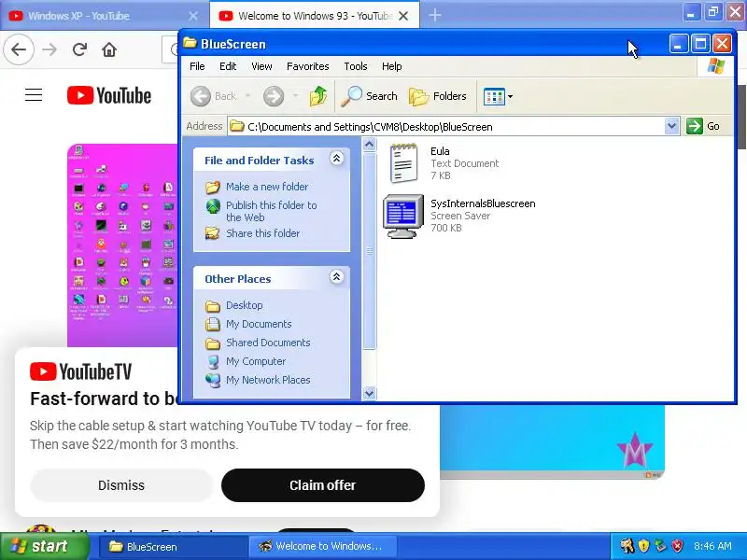
Task: Click the red security shield tray icon
Action: click(677, 546)
